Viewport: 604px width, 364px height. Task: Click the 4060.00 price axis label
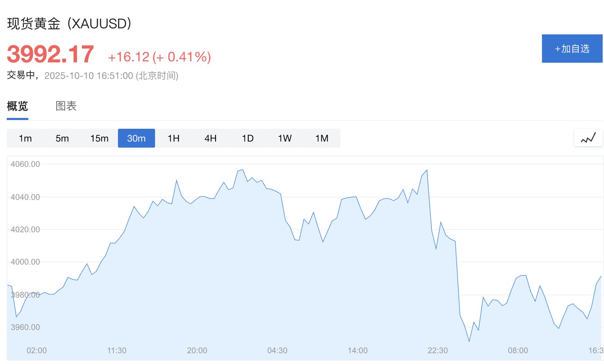coord(25,164)
